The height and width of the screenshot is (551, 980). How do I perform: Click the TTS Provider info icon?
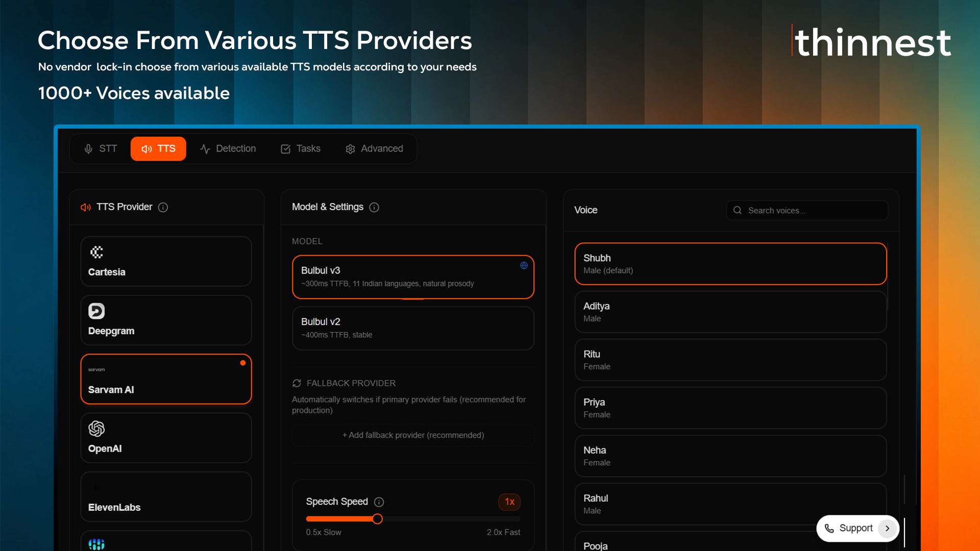pyautogui.click(x=163, y=207)
